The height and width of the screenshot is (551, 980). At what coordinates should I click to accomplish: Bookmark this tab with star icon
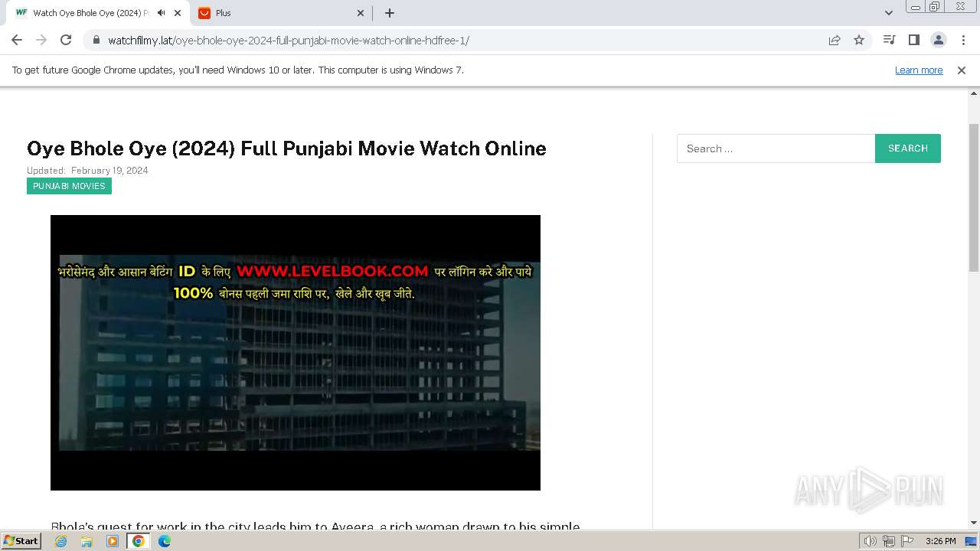[x=859, y=41]
